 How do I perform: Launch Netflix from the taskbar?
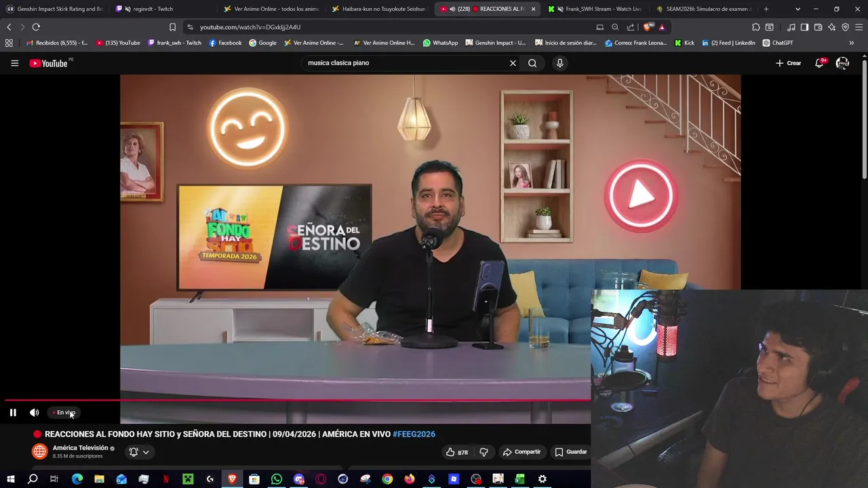165,479
